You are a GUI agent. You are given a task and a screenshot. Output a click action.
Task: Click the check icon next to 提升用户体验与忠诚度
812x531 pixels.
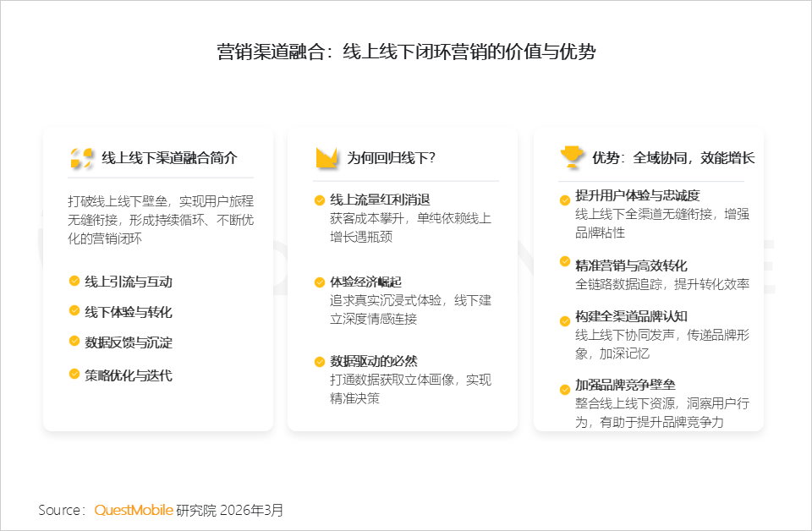(565, 200)
